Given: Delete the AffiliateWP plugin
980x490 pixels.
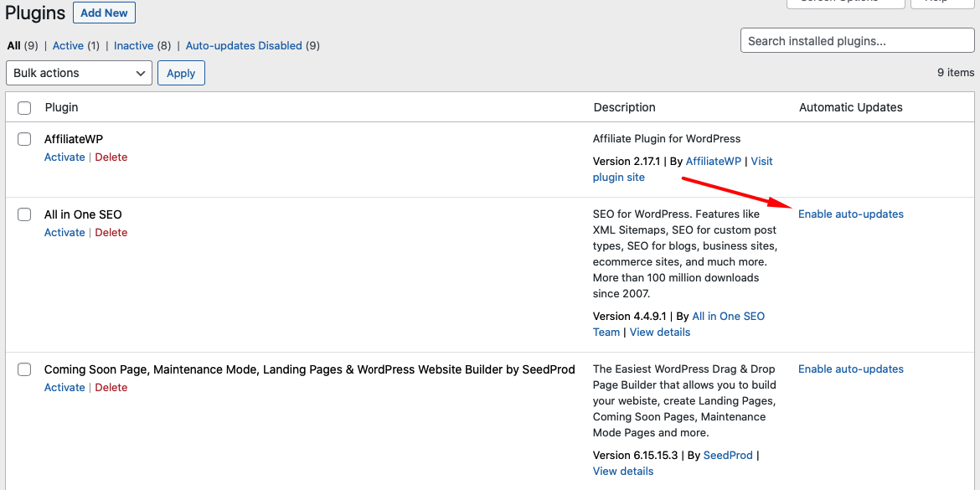Looking at the screenshot, I should [111, 157].
